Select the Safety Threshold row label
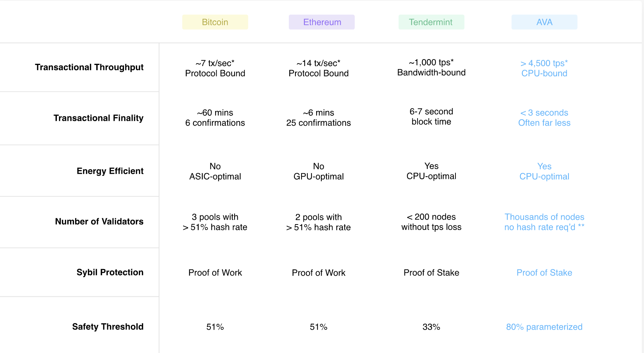The image size is (644, 353). click(x=108, y=326)
